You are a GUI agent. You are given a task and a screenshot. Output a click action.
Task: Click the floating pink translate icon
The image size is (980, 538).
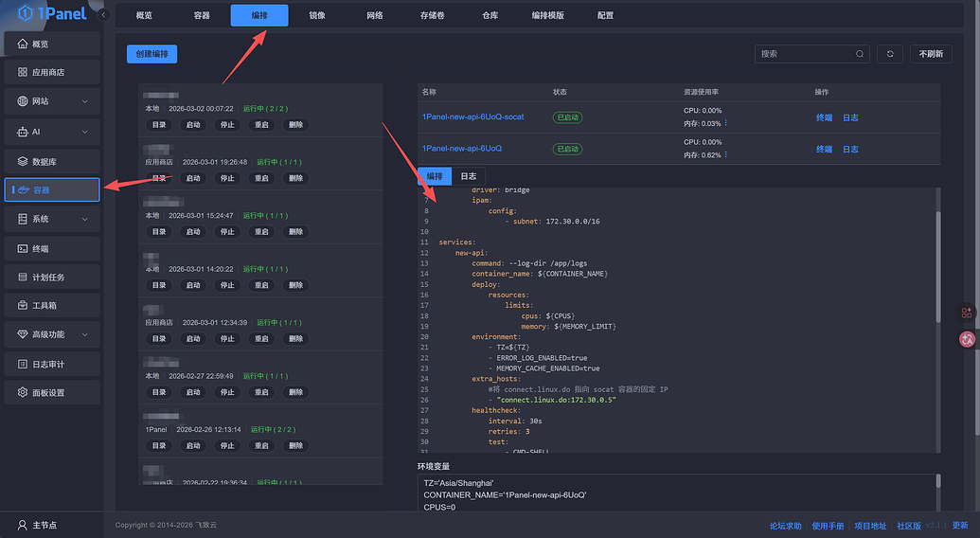coord(967,339)
